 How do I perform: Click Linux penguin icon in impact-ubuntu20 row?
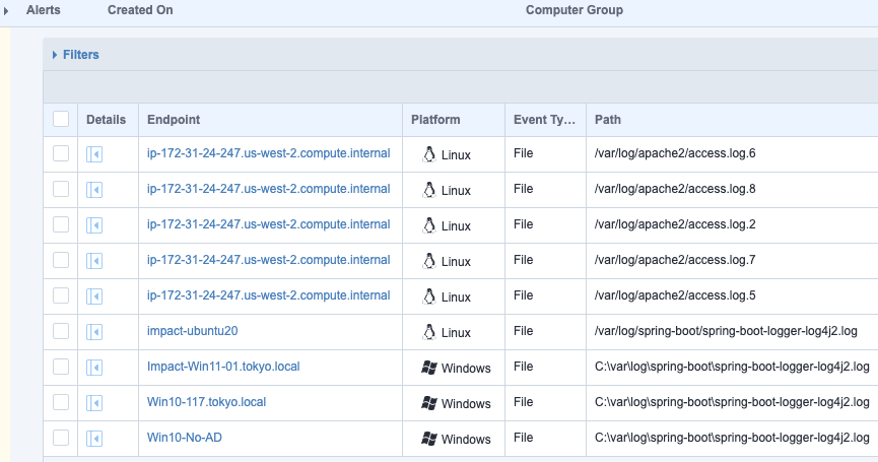[429, 332]
